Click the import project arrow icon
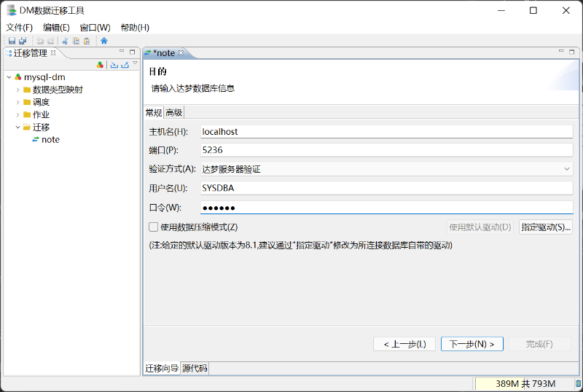 coord(114,65)
